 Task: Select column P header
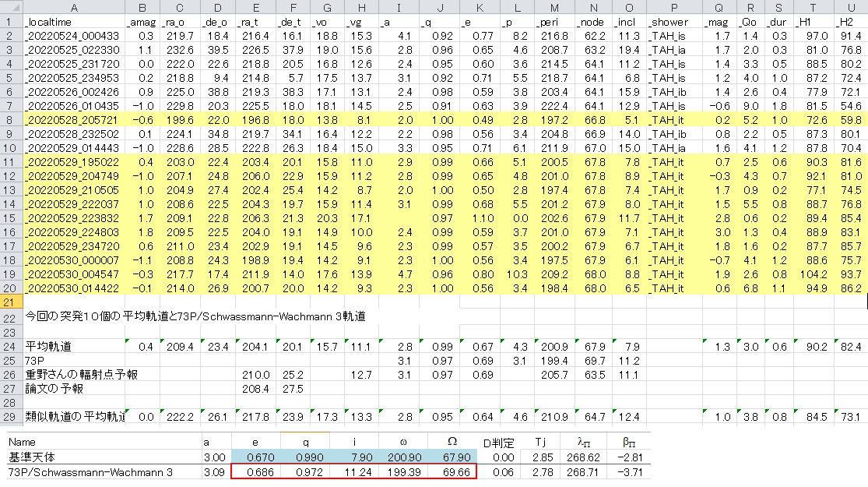coord(673,8)
